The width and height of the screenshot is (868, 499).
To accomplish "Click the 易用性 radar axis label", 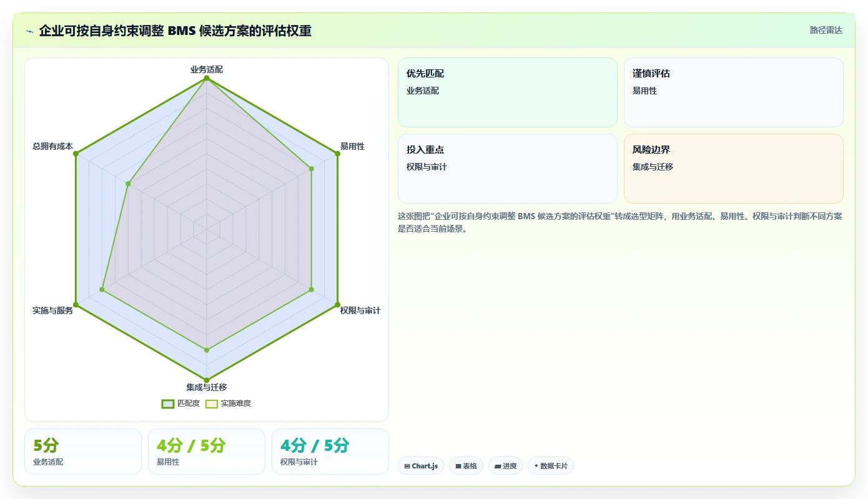I will 352,146.
